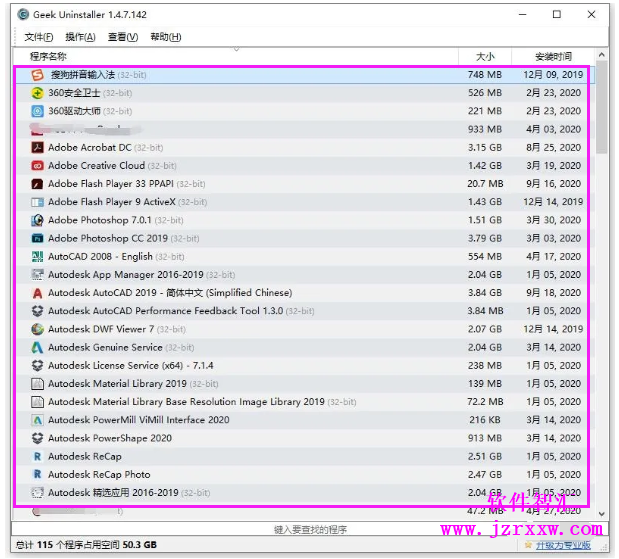Click the Adobe Creative Cloud icon
This screenshot has height=559, width=619.
click(37, 165)
